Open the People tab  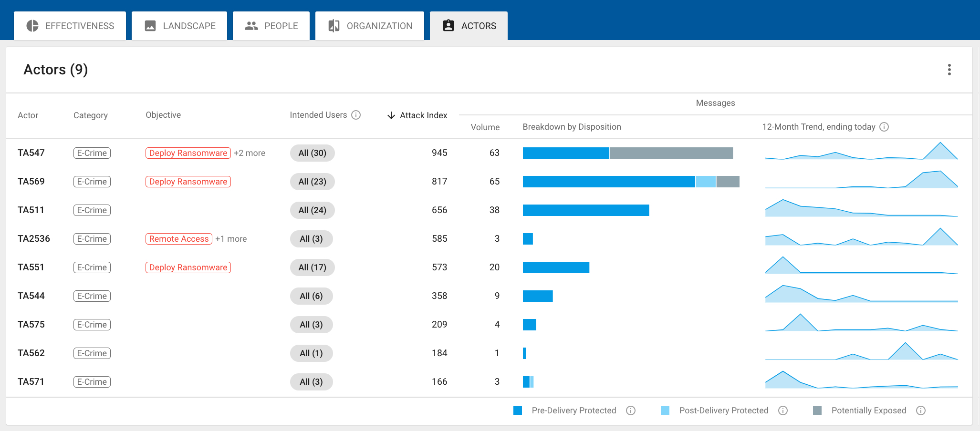[x=271, y=26]
